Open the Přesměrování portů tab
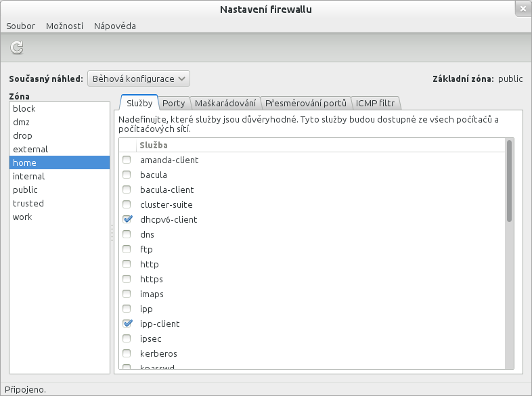The height and width of the screenshot is (396, 532). point(305,103)
